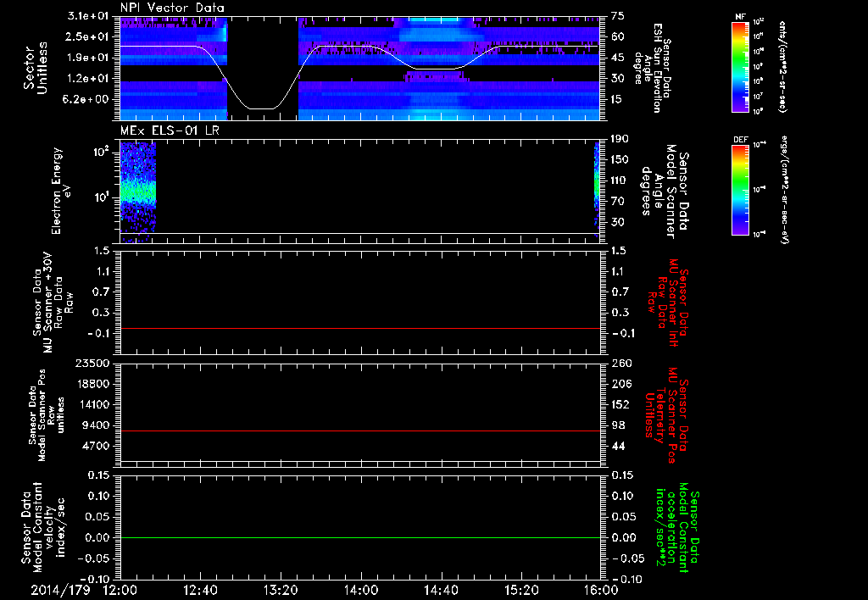Click the MU Scanner +30V Raw Data label
The height and width of the screenshot is (600, 868).
pos(52,303)
